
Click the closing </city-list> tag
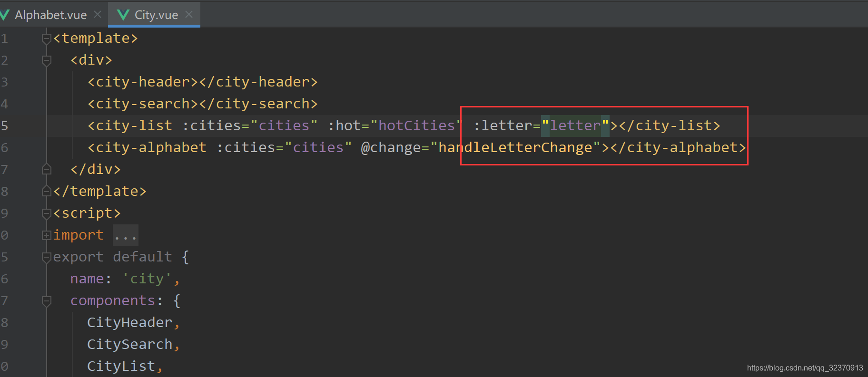[670, 126]
